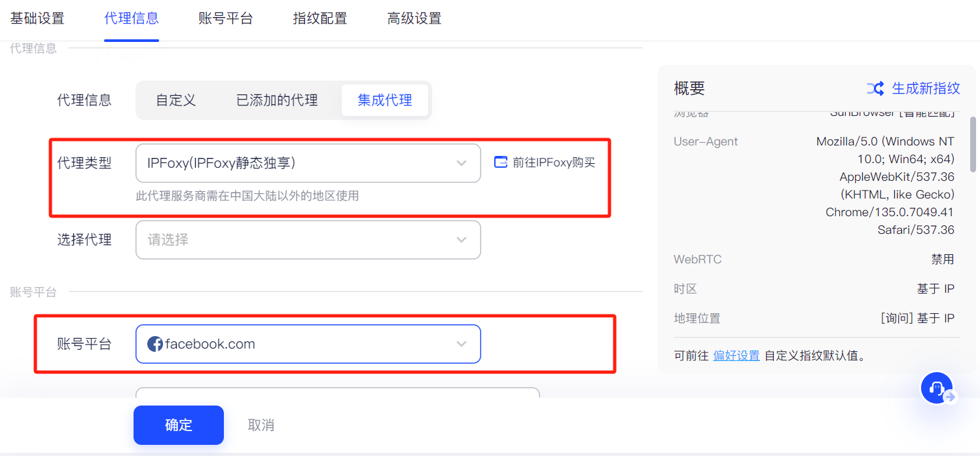Open the 代理类型 IPFoxy dropdown
This screenshot has height=456, width=980.
coord(308,163)
